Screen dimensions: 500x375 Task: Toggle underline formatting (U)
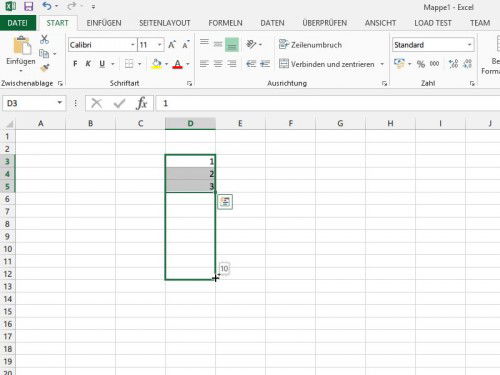[102, 64]
